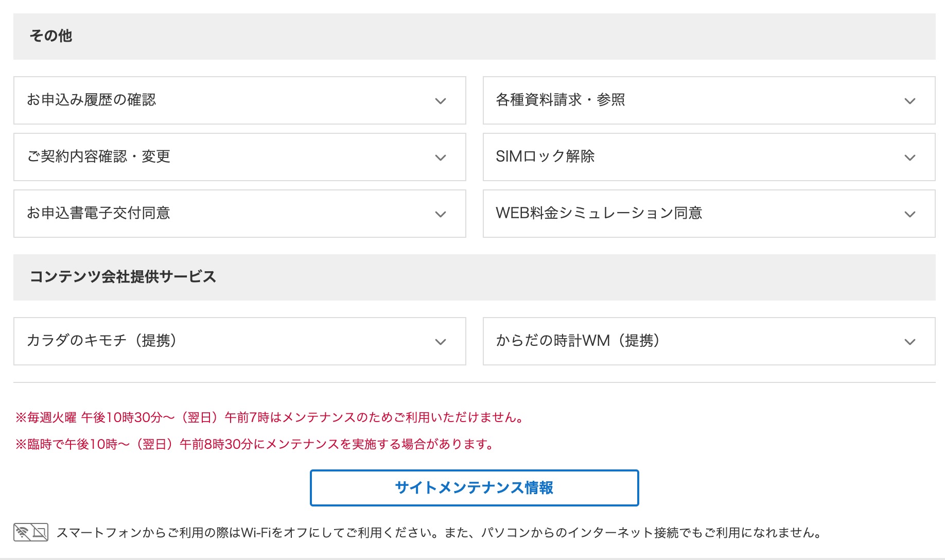The width and height of the screenshot is (945, 560).
Task: Click the カラダのキモチ（提携） label
Action: [101, 341]
